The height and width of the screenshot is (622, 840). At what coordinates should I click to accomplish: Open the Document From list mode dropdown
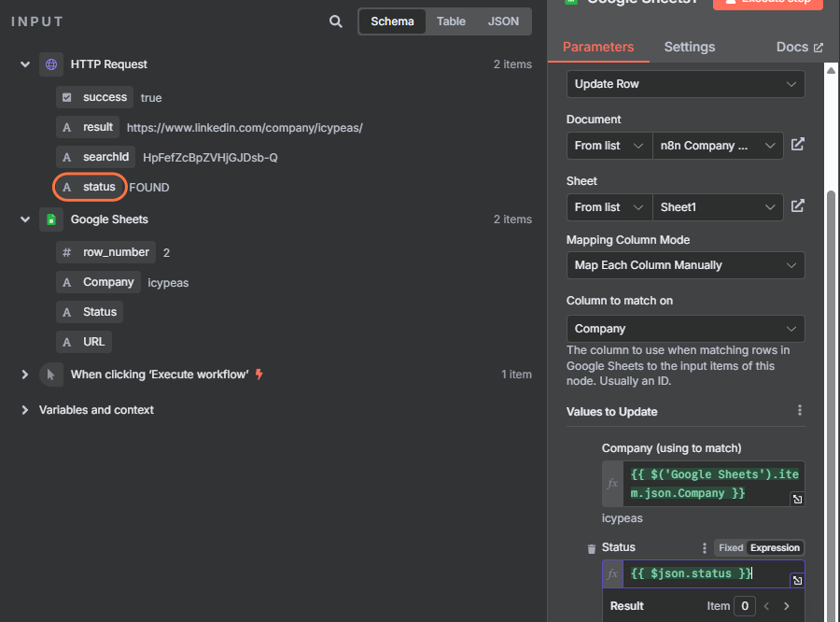tap(609, 146)
